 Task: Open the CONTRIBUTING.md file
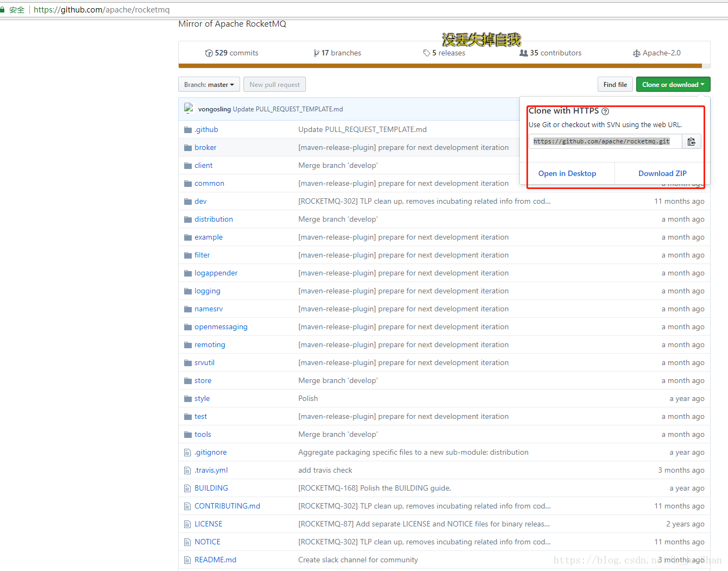(x=227, y=506)
